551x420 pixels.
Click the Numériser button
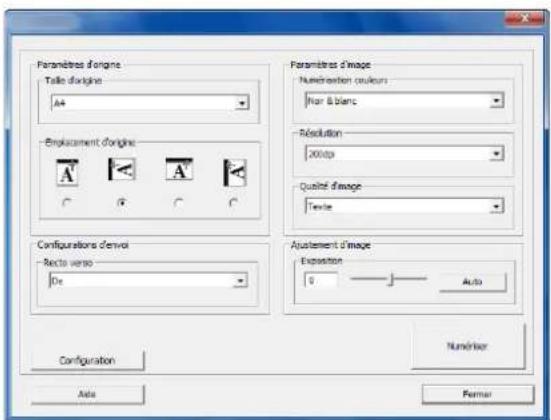[468, 346]
